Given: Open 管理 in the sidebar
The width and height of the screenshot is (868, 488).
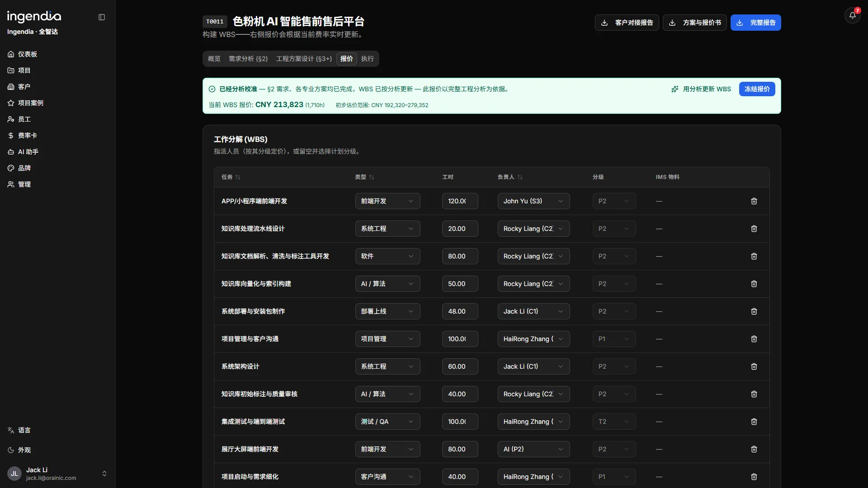Looking at the screenshot, I should (x=57, y=184).
